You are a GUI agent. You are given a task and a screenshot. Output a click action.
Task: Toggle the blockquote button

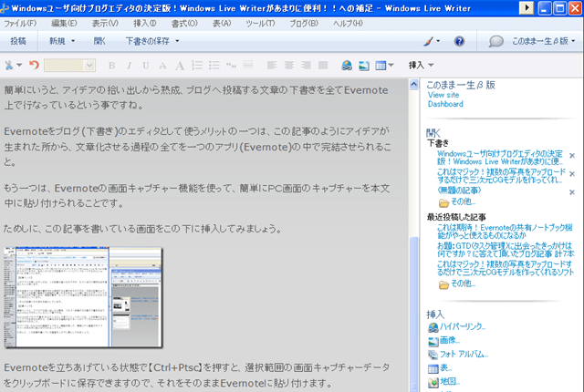pos(231,66)
